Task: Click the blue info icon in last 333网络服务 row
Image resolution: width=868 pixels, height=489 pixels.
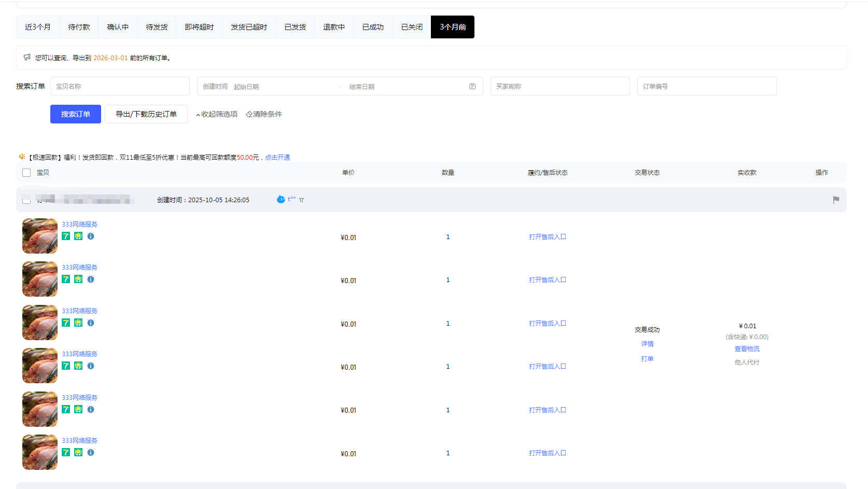Action: (91, 452)
